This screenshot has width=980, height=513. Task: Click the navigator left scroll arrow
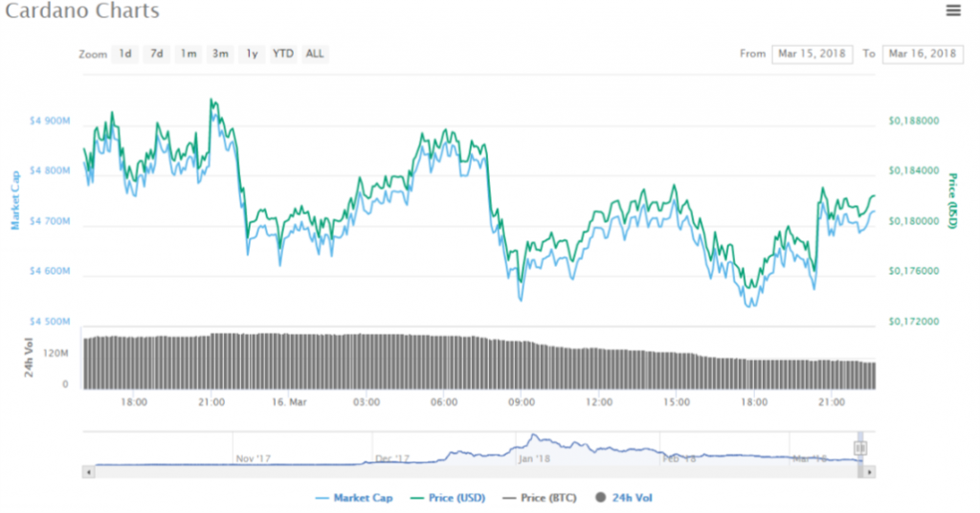tap(88, 473)
